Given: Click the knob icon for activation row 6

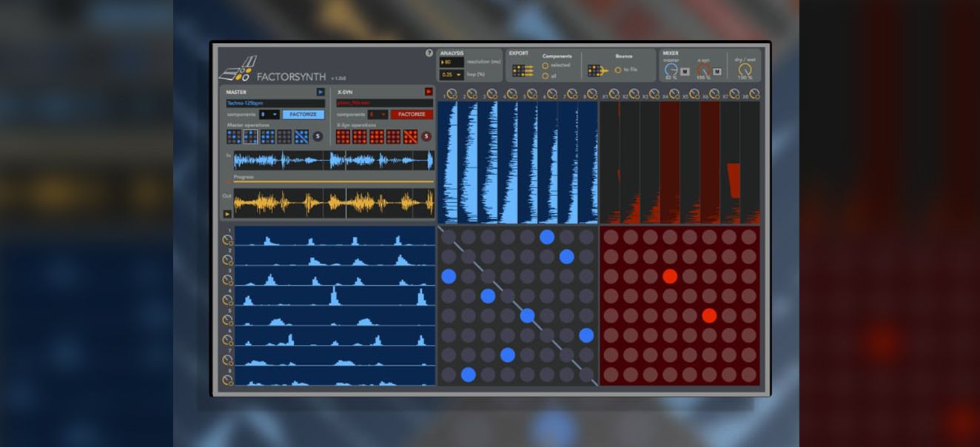Looking at the screenshot, I should [x=227, y=340].
